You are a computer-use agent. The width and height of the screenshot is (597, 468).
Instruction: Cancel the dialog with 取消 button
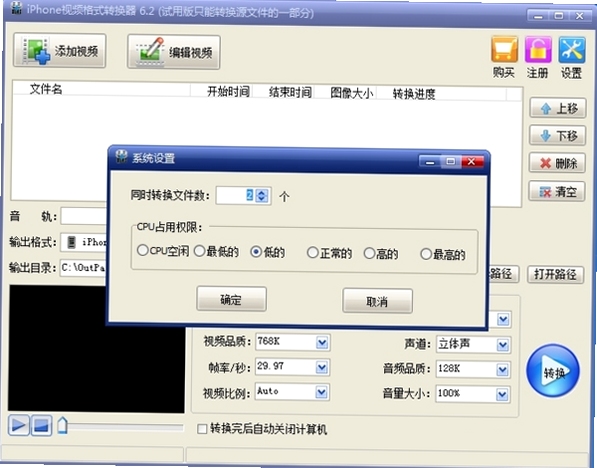pyautogui.click(x=377, y=301)
